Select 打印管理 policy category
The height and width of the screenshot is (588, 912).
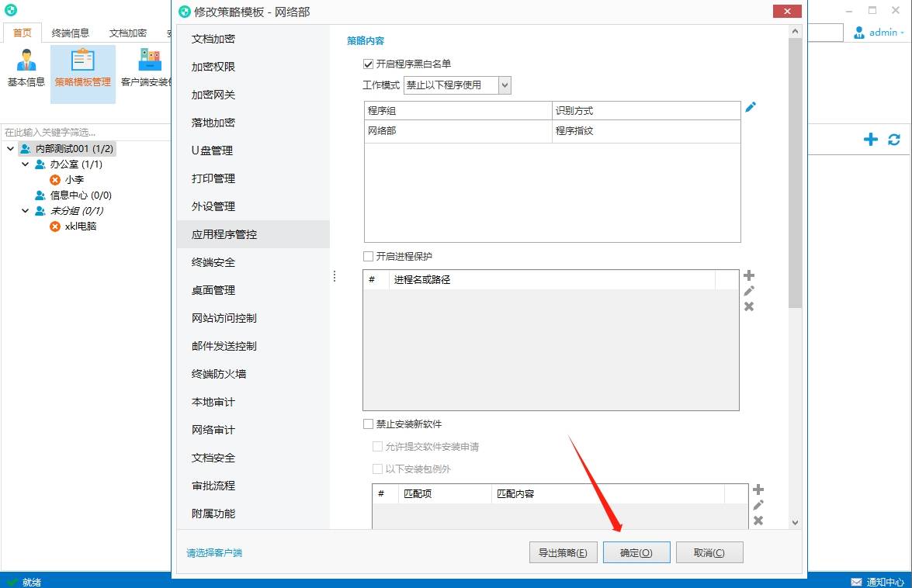[253, 178]
